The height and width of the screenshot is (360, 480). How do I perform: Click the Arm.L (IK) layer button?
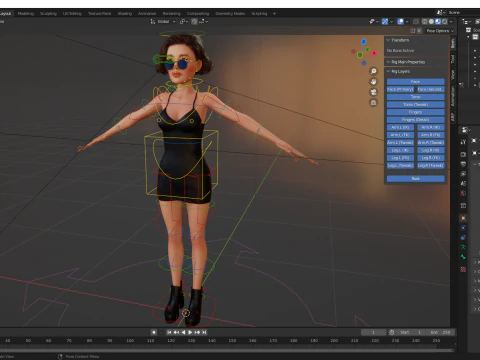(x=400, y=127)
